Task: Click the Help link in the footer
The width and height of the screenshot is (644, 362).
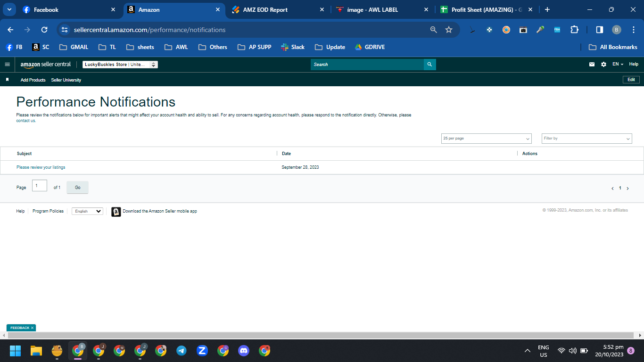Action: tap(20, 211)
